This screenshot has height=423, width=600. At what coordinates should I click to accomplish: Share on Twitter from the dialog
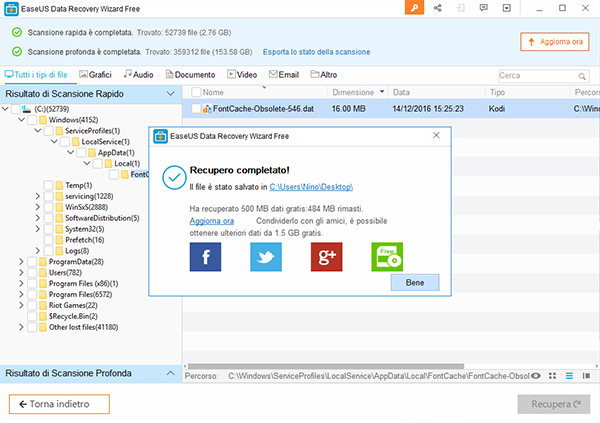tap(266, 257)
